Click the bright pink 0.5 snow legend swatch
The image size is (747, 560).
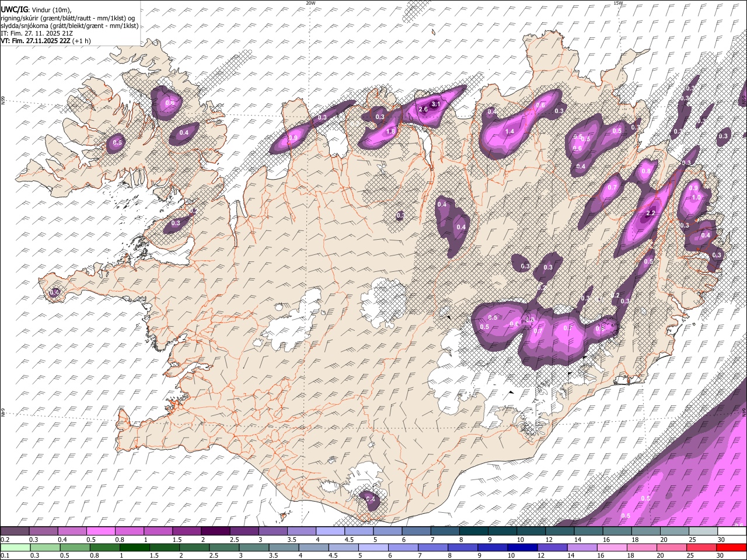point(100,531)
